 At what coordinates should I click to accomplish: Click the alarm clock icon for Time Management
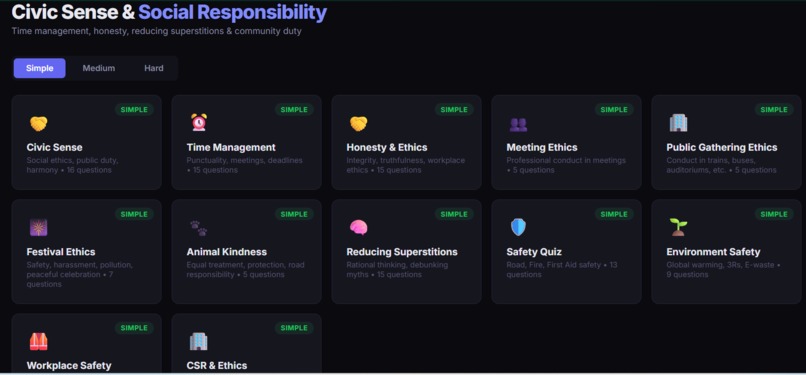(x=199, y=122)
